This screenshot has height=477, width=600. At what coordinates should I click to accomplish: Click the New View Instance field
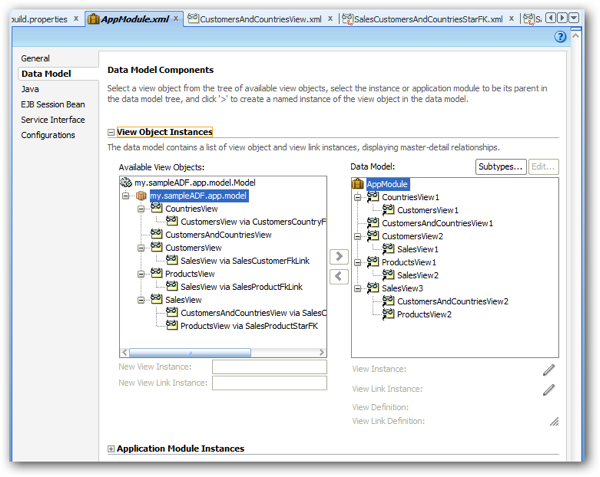(x=269, y=367)
